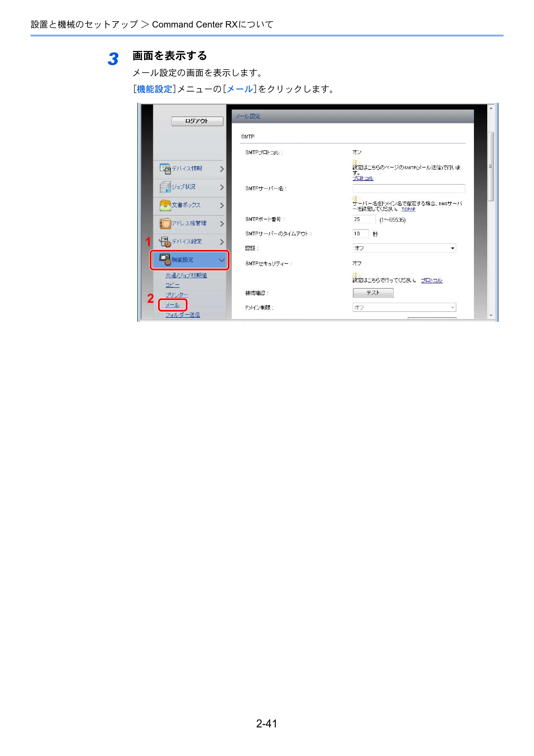Open the 共通/ジョブ初期値 submenu link

(186, 276)
